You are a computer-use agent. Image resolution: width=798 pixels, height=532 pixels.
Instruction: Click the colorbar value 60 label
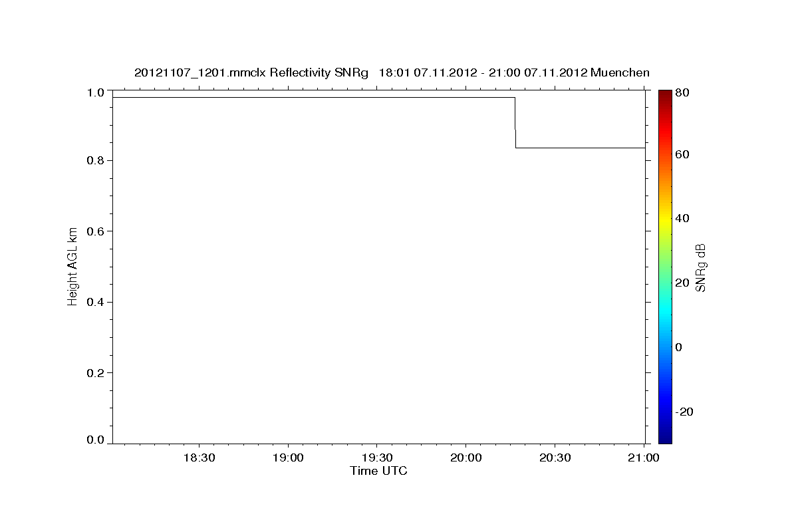pos(682,154)
